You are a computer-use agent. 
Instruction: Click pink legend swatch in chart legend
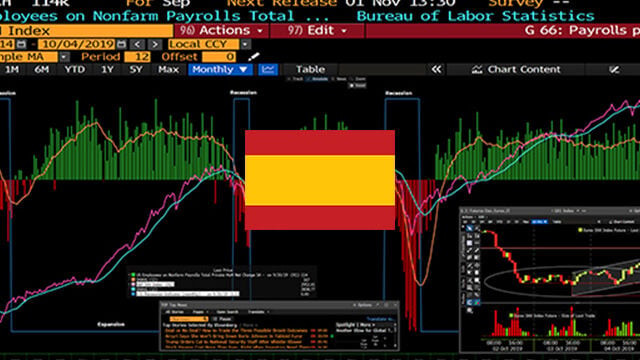pyautogui.click(x=133, y=284)
